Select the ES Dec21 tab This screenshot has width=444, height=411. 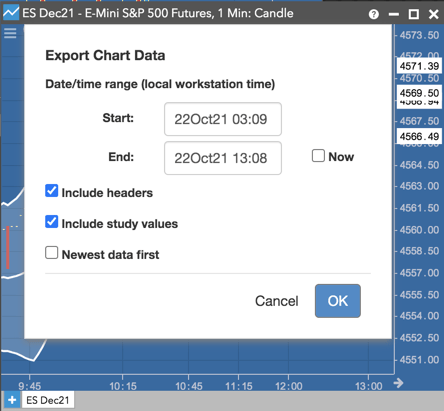pyautogui.click(x=48, y=400)
